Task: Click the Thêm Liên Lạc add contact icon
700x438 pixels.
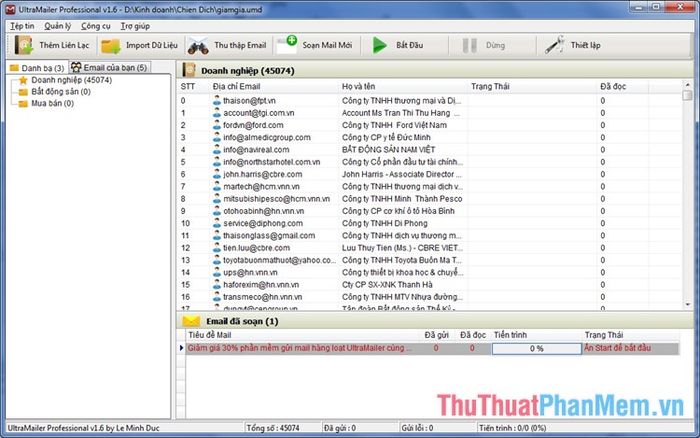Action: [23, 45]
